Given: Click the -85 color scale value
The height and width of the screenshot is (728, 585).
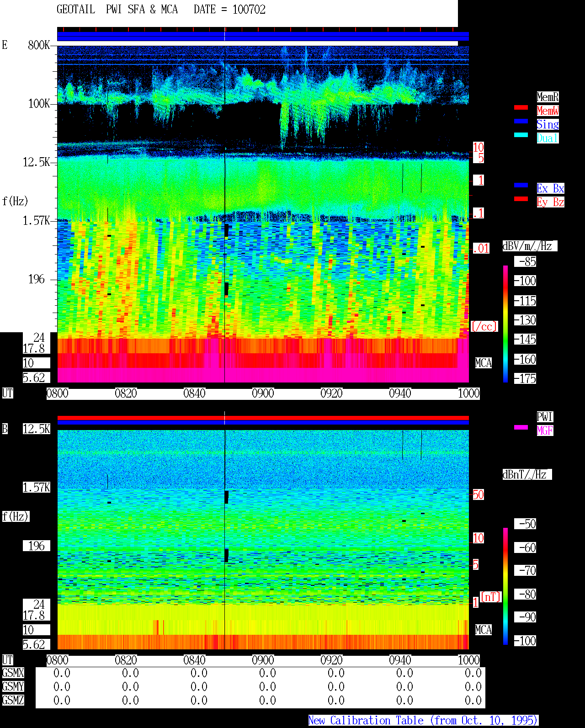Looking at the screenshot, I should [x=525, y=261].
